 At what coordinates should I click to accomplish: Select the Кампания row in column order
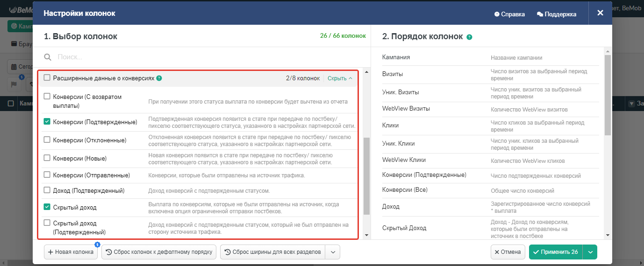point(490,57)
